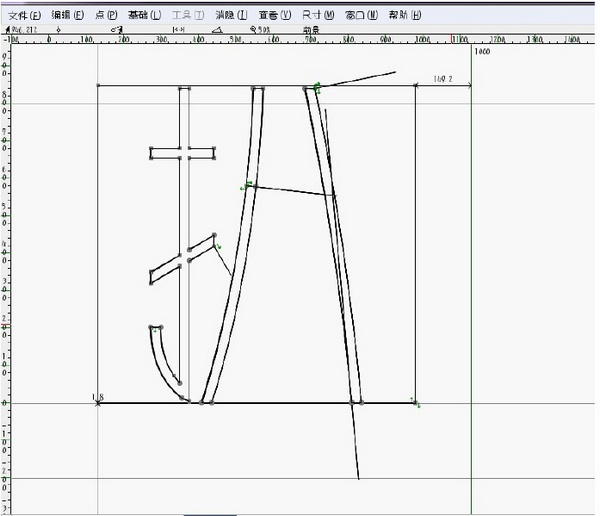
Task: Open the 尺寸(M) menu
Action: coord(318,16)
